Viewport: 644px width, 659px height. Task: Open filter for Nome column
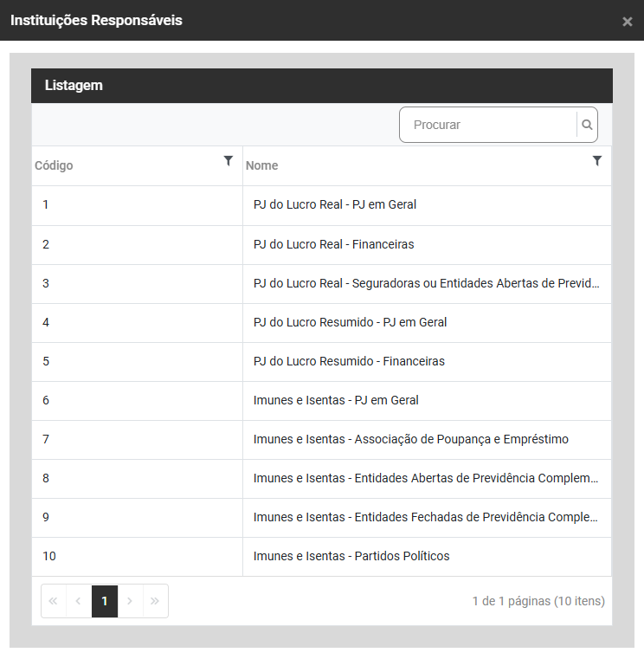(x=596, y=160)
